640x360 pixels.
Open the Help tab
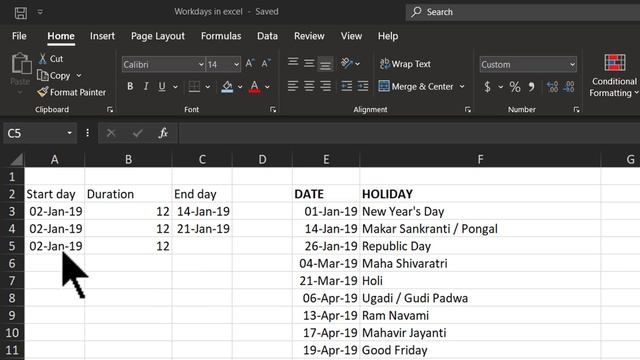click(388, 36)
